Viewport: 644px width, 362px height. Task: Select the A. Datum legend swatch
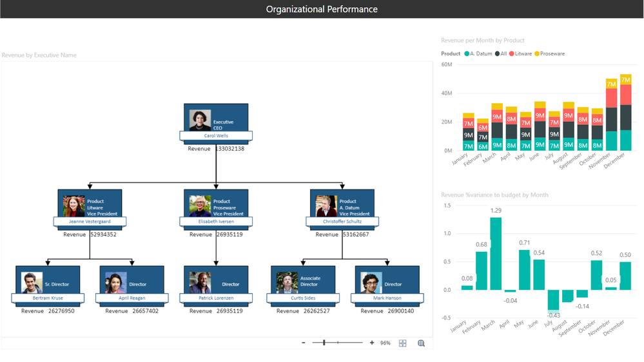click(467, 53)
